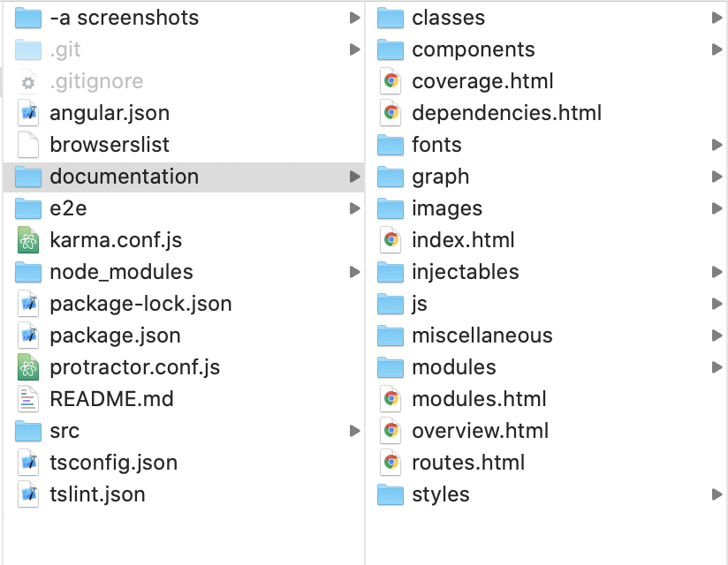Click the gear icon beside .gitignore
Image resolution: width=728 pixels, height=565 pixels.
(x=28, y=82)
